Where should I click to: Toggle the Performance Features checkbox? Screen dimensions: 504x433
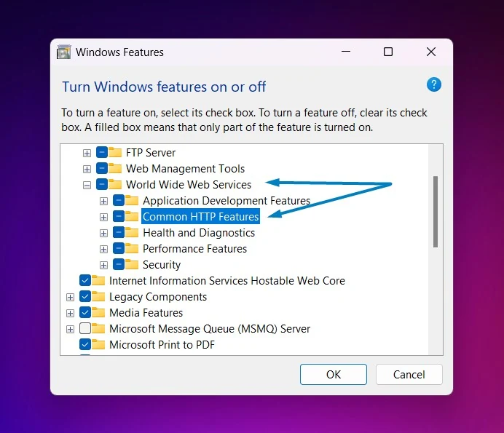tap(119, 248)
